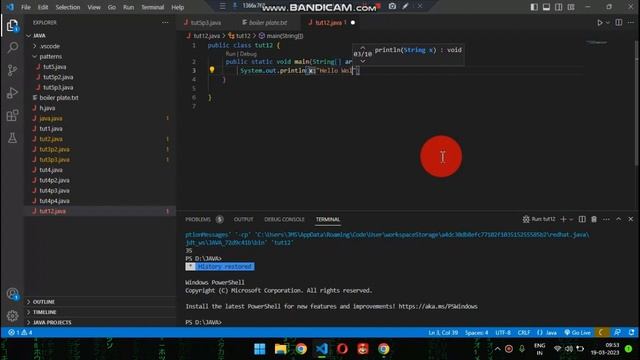Open Opera browser from taskbar
The image size is (640, 360).
[342, 349]
